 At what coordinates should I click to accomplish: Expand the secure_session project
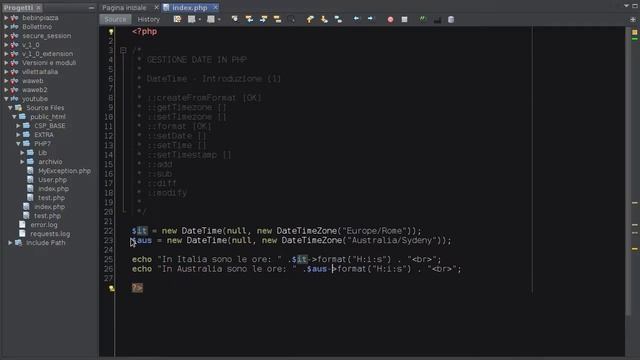pyautogui.click(x=6, y=36)
